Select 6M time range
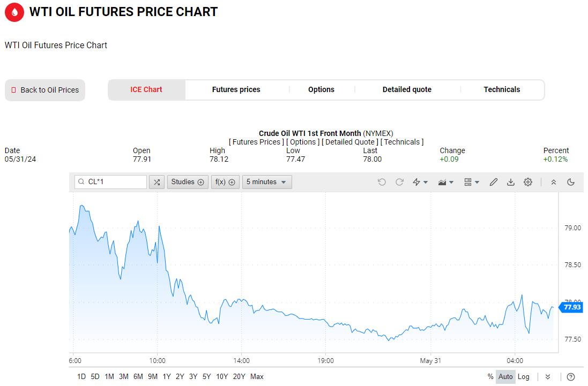The width and height of the screenshot is (588, 386). click(x=138, y=377)
